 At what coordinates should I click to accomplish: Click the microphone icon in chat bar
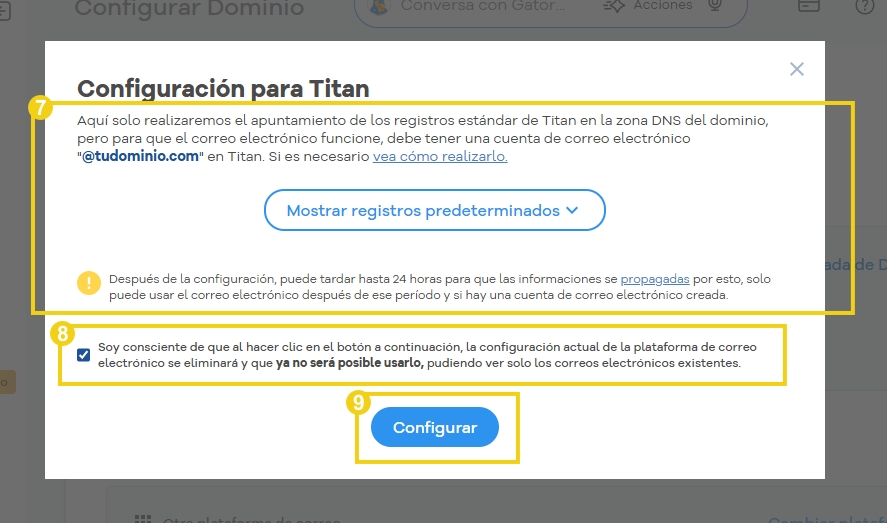[715, 5]
